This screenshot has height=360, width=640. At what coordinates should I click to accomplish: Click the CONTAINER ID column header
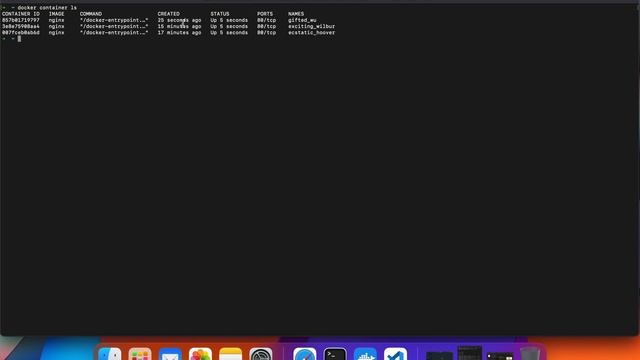click(x=21, y=14)
